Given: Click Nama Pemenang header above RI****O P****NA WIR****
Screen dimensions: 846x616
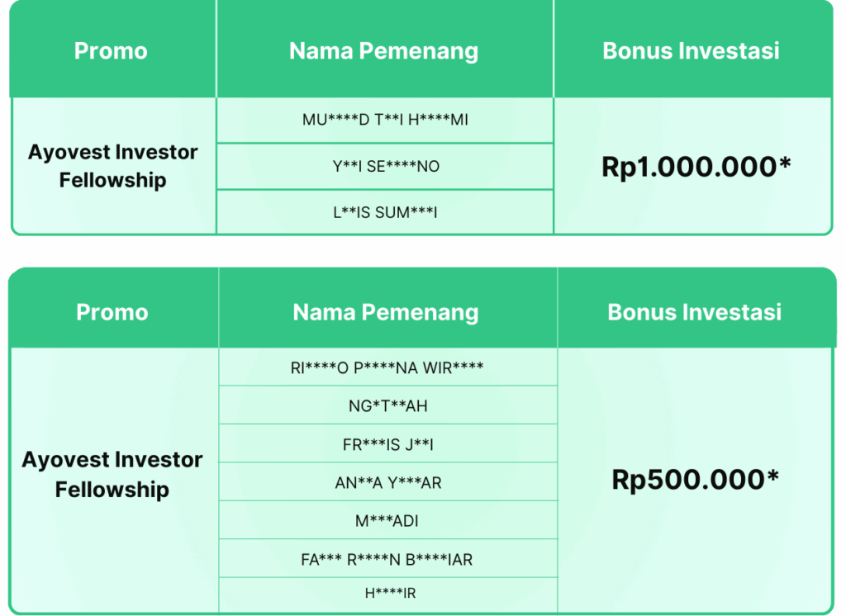Looking at the screenshot, I should coord(386,312).
